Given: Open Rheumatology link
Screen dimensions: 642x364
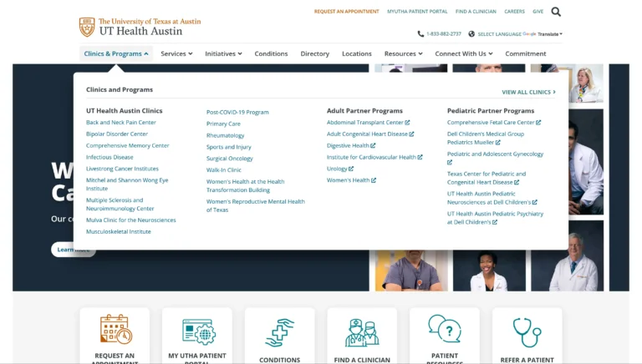Looking at the screenshot, I should [225, 135].
